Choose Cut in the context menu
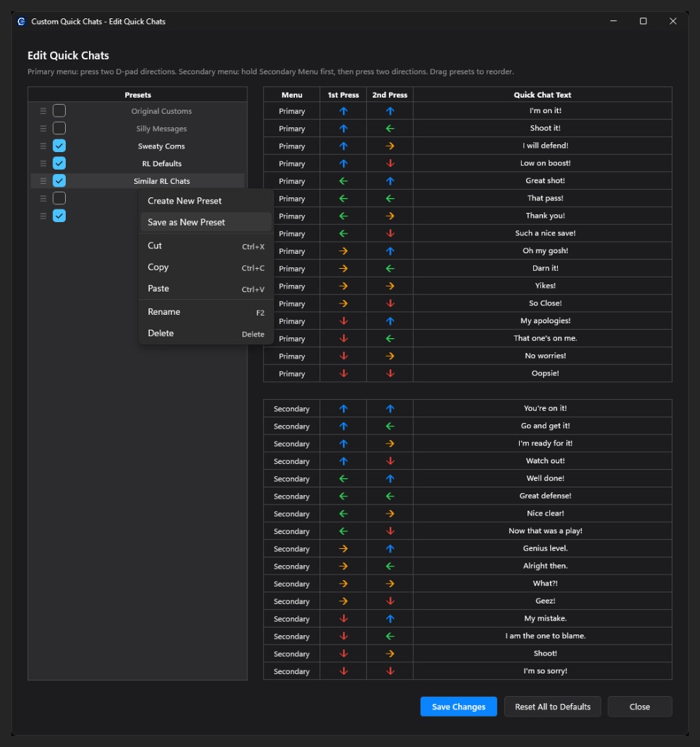This screenshot has width=700, height=747. click(x=206, y=246)
